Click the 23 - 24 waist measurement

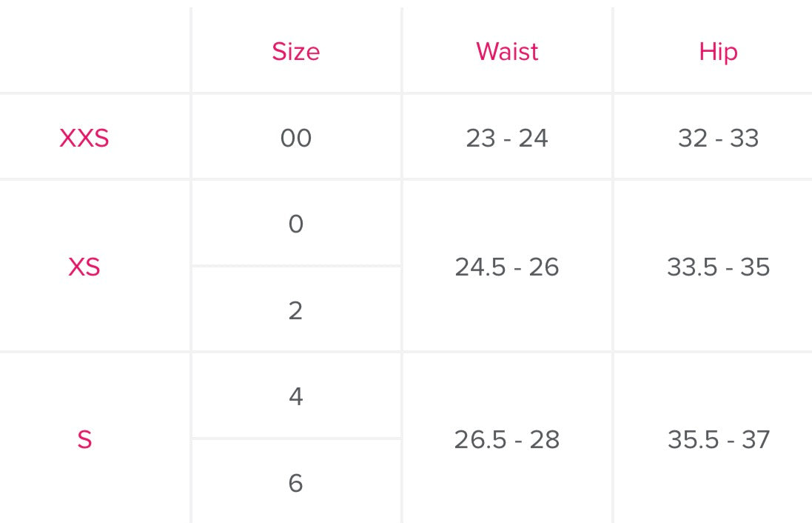(507, 139)
